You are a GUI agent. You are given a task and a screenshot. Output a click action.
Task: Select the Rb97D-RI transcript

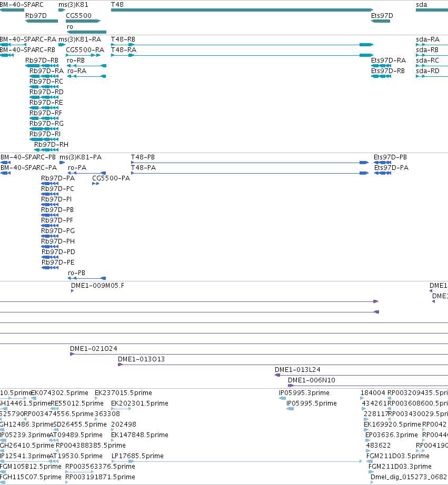coord(45,134)
